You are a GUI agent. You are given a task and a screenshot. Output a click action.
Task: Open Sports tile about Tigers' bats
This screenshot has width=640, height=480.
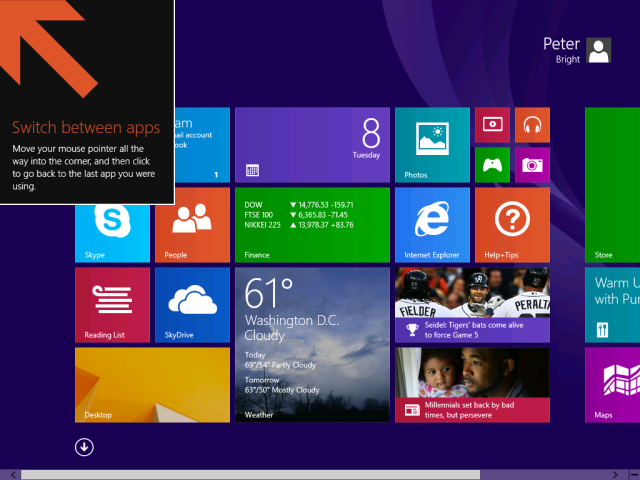[472, 305]
